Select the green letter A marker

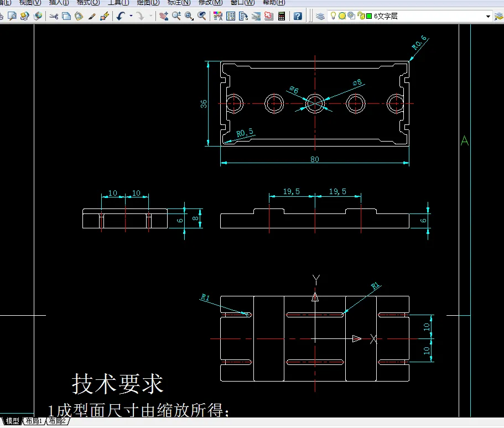pyautogui.click(x=465, y=140)
